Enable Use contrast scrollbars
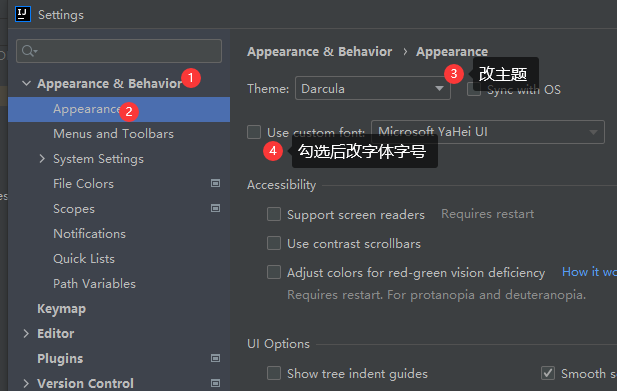The image size is (617, 391). (274, 243)
